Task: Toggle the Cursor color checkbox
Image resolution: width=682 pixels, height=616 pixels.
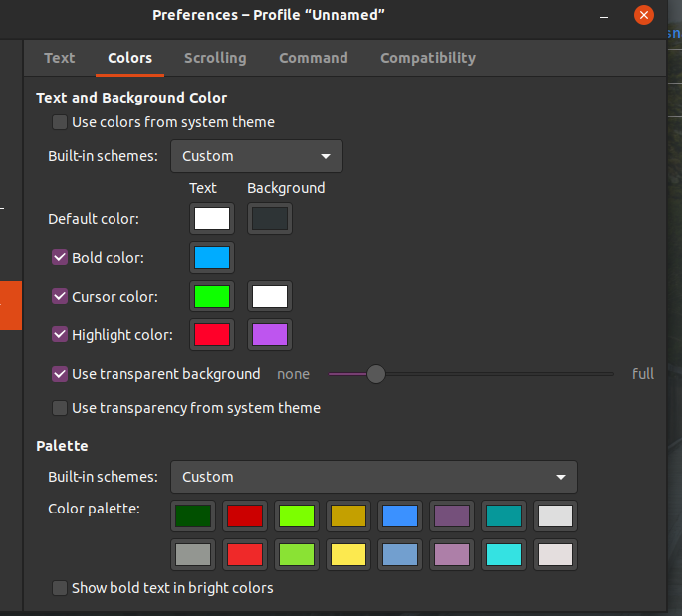Action: pyautogui.click(x=60, y=296)
